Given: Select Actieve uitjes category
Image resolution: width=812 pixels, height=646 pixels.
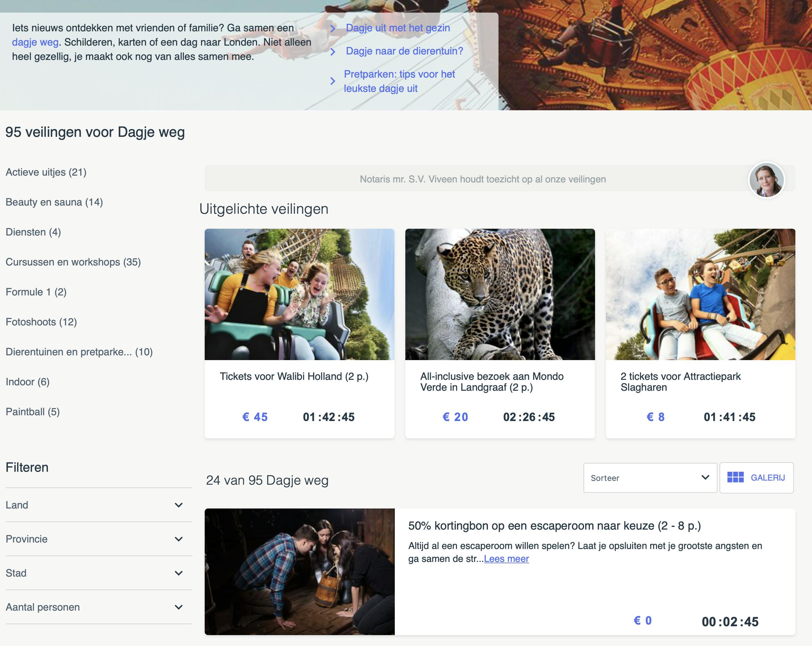Looking at the screenshot, I should 46,172.
